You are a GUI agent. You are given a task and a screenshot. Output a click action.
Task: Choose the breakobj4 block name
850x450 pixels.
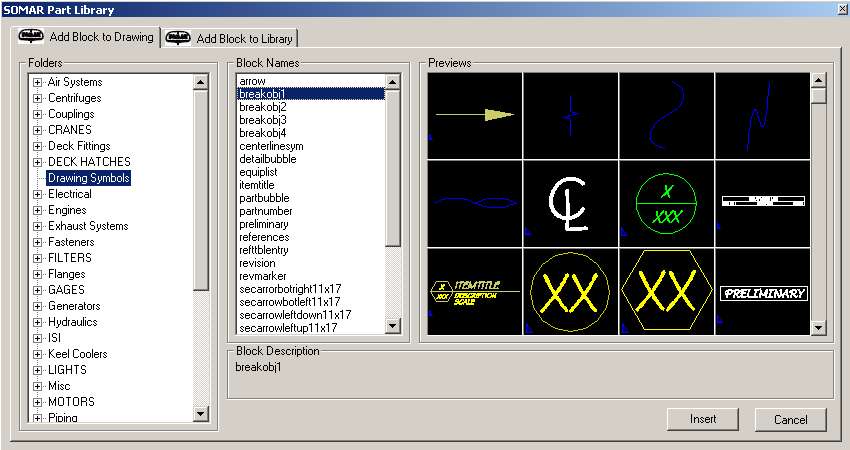point(263,133)
